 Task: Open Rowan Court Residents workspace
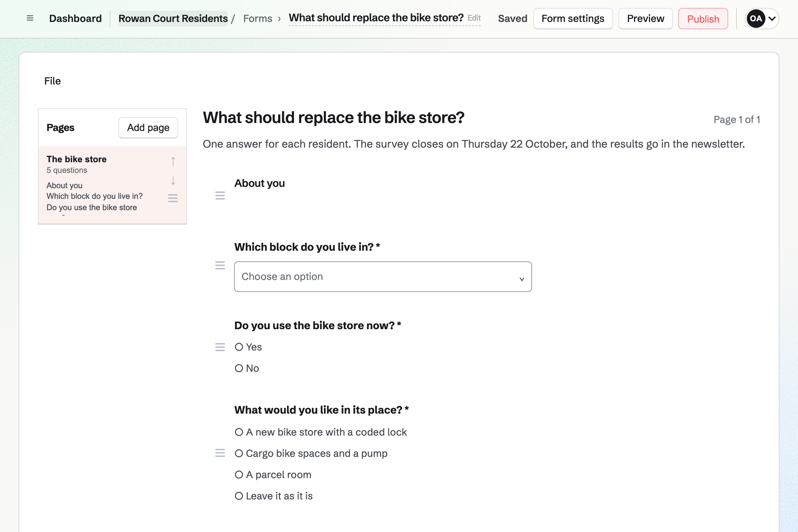(x=173, y=18)
